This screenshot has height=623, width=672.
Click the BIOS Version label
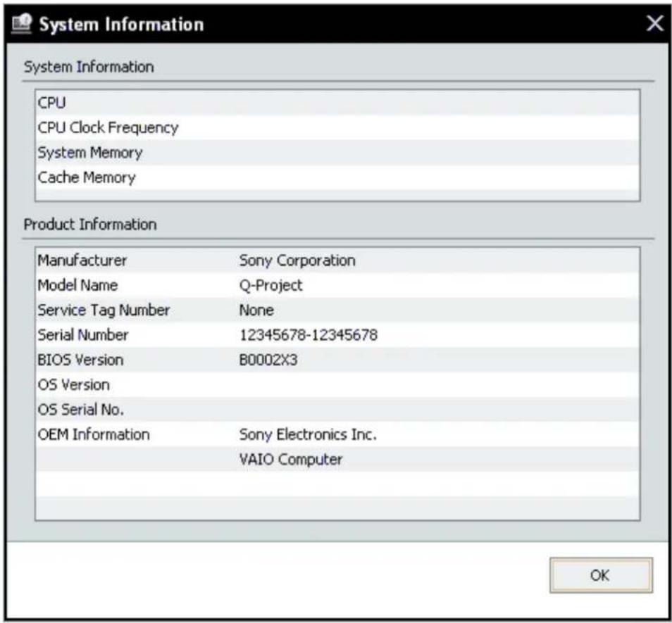pyautogui.click(x=80, y=360)
